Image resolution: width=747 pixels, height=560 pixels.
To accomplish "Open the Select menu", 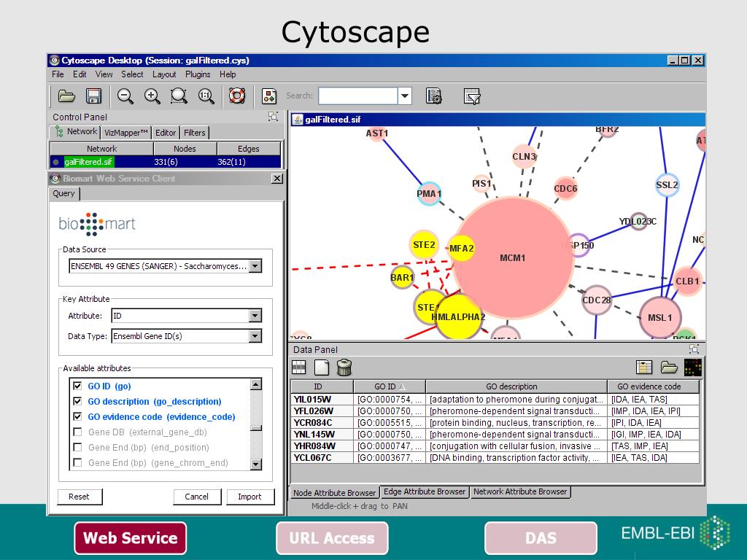I will point(132,74).
